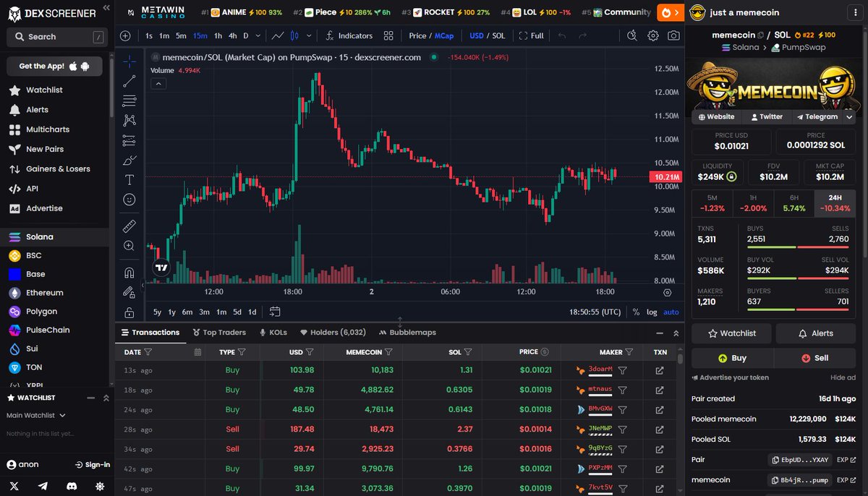Select the 6H stats tab
Image resolution: width=868 pixels, height=496 pixels.
(793, 203)
